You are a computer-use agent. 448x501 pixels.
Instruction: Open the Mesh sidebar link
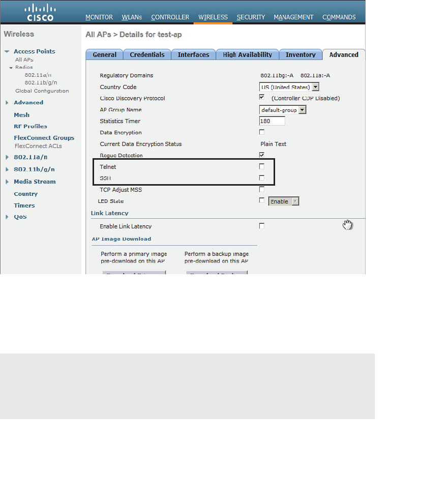pos(22,115)
